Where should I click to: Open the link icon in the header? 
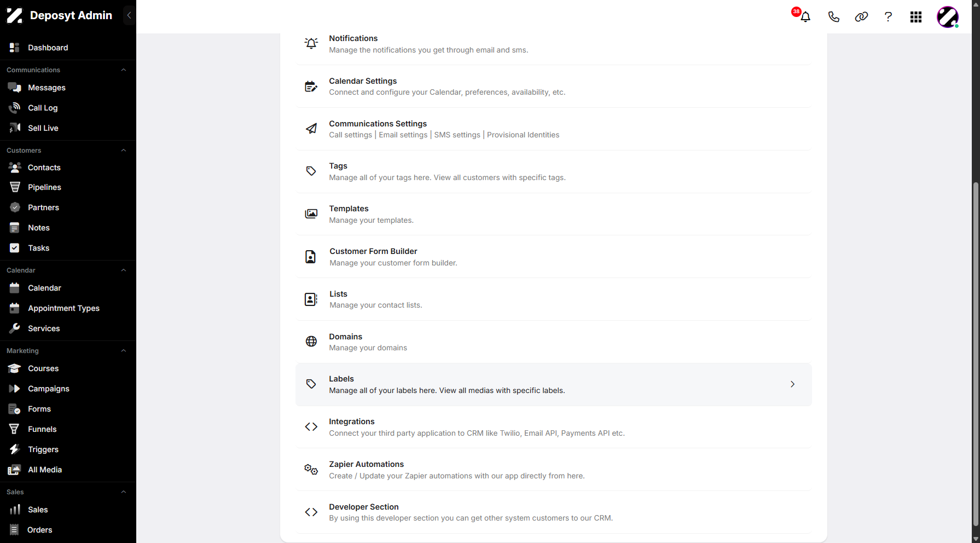(x=861, y=17)
